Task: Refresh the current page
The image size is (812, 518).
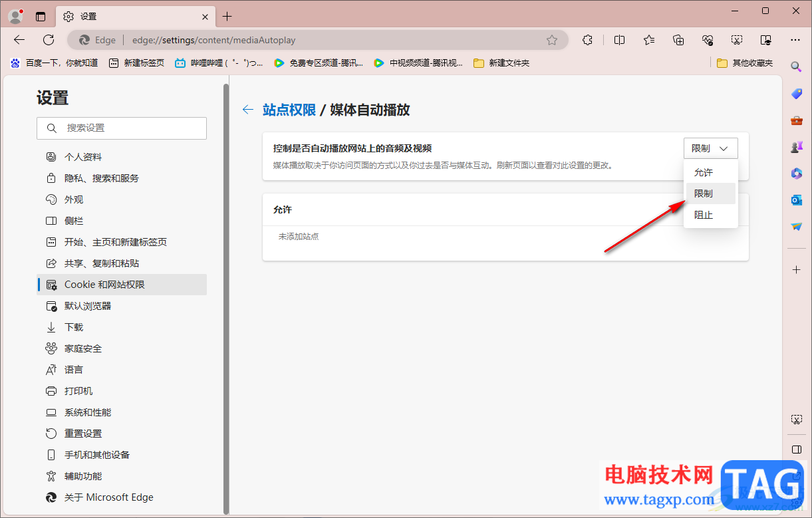Action: point(49,40)
